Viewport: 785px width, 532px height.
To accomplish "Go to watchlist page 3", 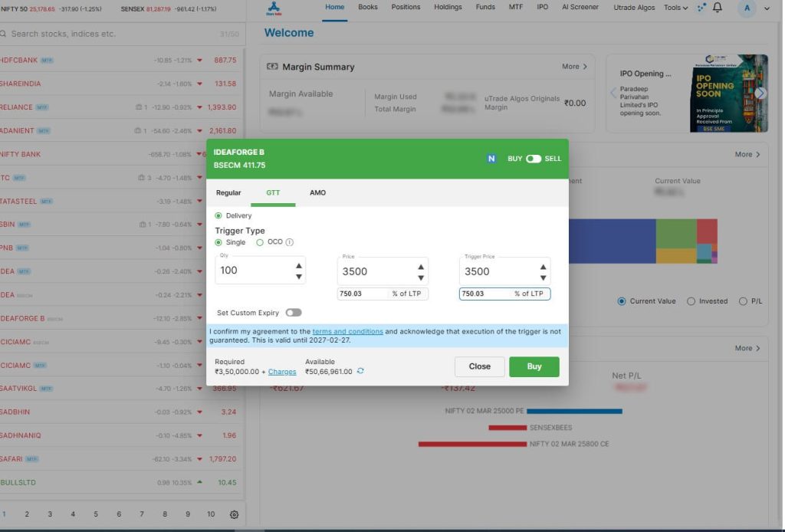I will coord(50,514).
